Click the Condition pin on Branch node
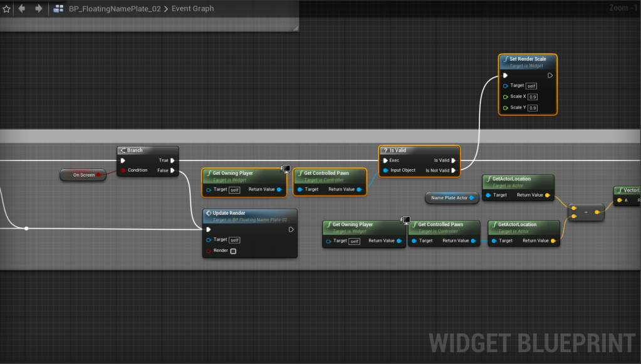Screen dimensions: 641x364 (x=123, y=170)
